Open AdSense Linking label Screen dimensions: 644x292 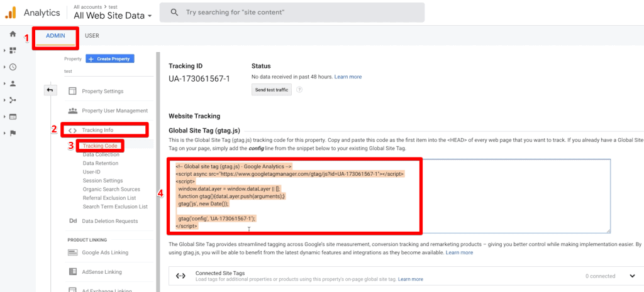click(102, 272)
